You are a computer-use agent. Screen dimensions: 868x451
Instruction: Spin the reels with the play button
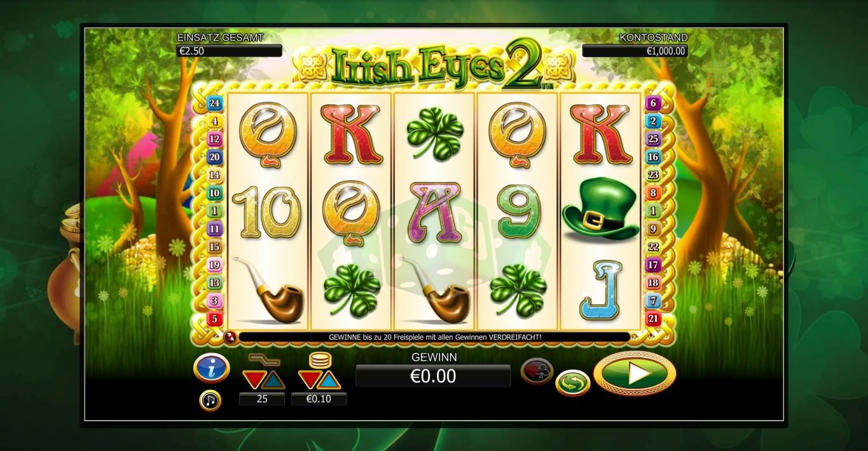point(635,374)
